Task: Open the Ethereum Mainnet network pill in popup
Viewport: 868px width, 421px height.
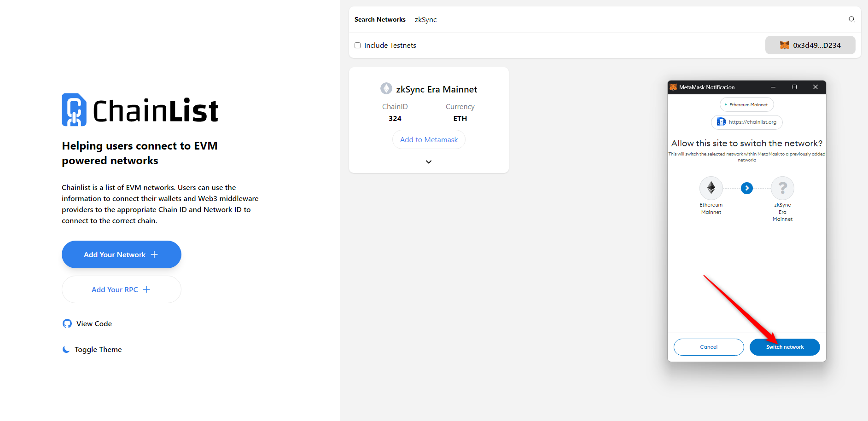Action: (746, 105)
